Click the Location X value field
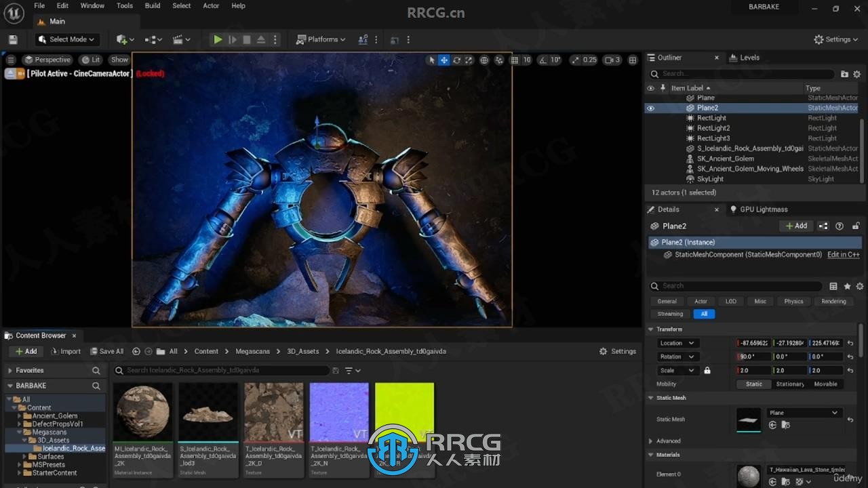This screenshot has width=868, height=488. click(753, 343)
